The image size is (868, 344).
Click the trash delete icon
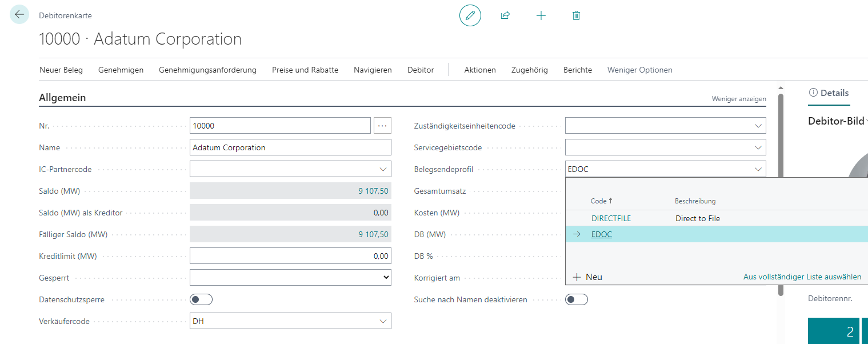pyautogui.click(x=576, y=15)
